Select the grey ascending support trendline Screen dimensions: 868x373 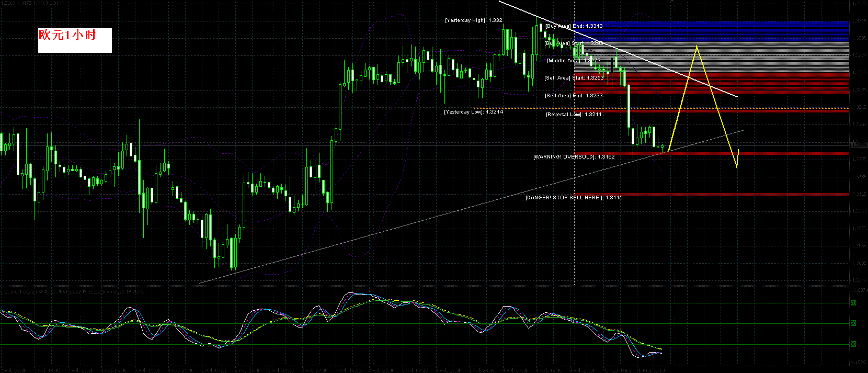tap(472, 207)
